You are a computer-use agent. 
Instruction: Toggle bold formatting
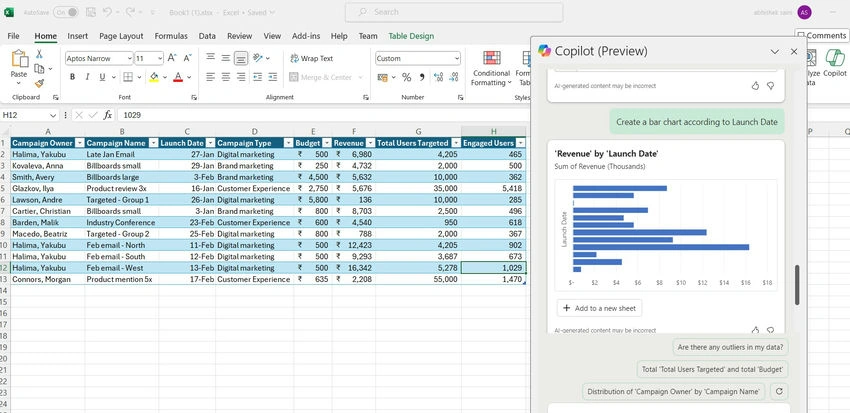pos(72,77)
